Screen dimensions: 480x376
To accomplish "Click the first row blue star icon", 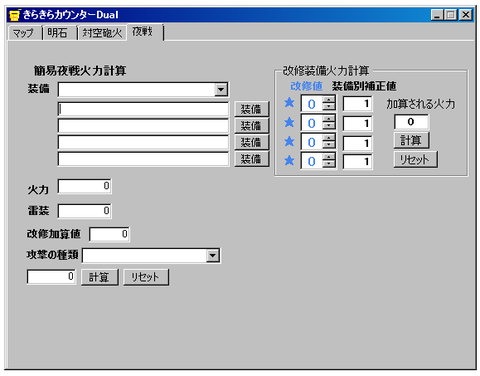I will pyautogui.click(x=289, y=103).
